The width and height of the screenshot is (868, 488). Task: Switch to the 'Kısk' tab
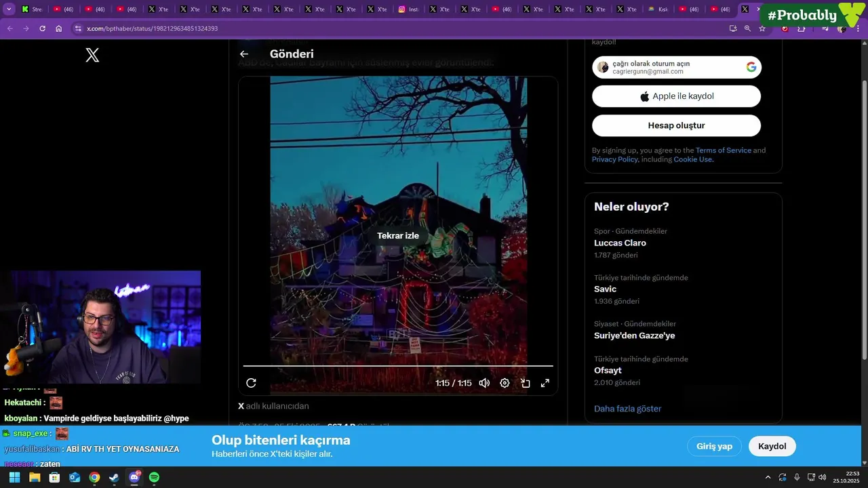(658, 9)
